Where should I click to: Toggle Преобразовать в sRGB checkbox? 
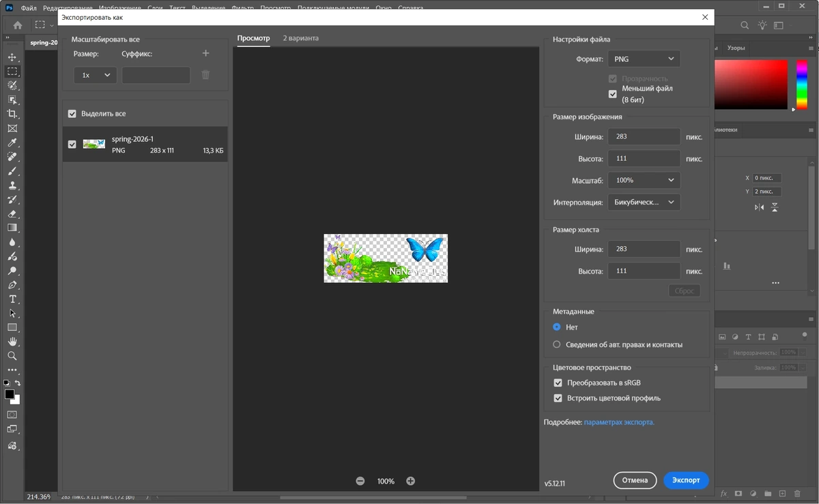558,383
